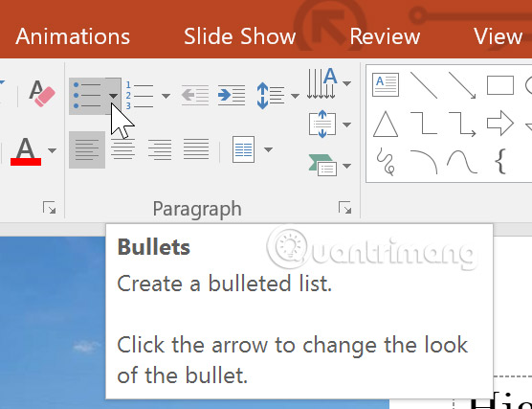Decrease list indent level
The height and width of the screenshot is (409, 532).
tap(195, 95)
